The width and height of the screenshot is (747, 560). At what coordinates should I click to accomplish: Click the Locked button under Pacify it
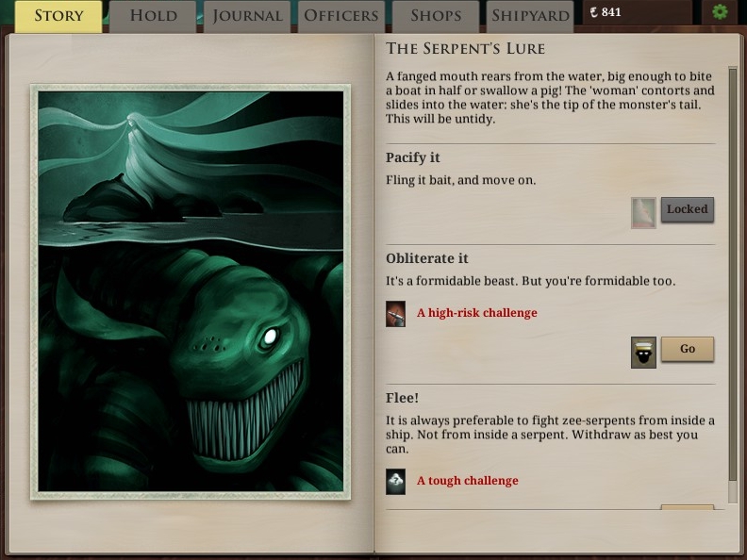pos(688,209)
